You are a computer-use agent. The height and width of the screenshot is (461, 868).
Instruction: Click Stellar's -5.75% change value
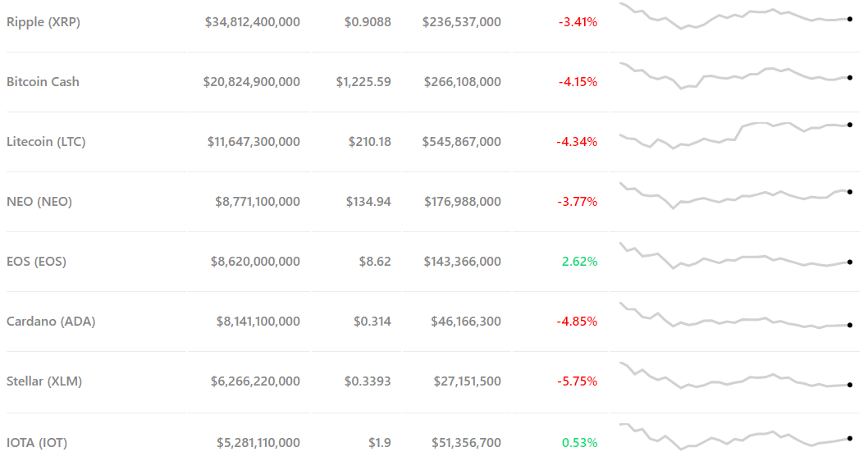[577, 381]
